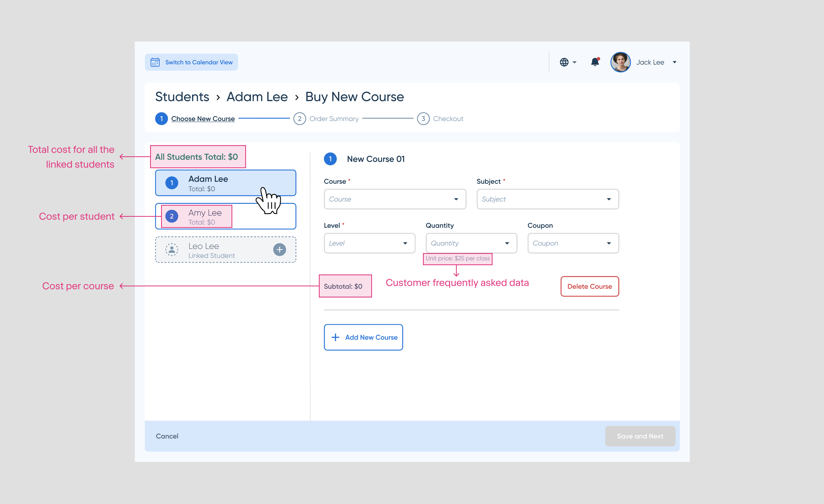Viewport: 824px width, 504px height.
Task: Select the Adam Lee student card
Action: click(226, 183)
